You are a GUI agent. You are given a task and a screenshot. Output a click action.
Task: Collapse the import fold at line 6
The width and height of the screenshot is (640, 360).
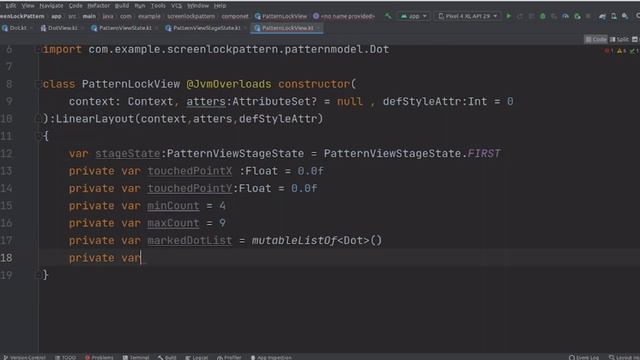click(38, 49)
